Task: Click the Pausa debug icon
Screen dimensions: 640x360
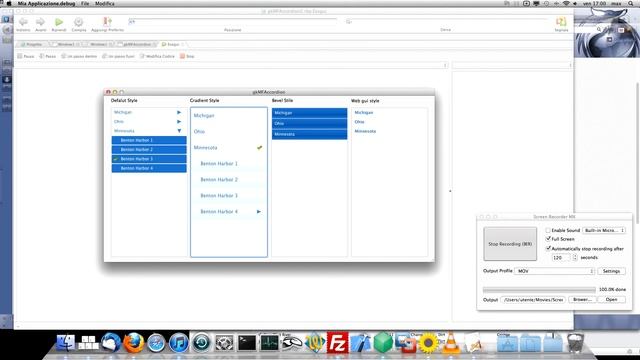Action: point(20,56)
